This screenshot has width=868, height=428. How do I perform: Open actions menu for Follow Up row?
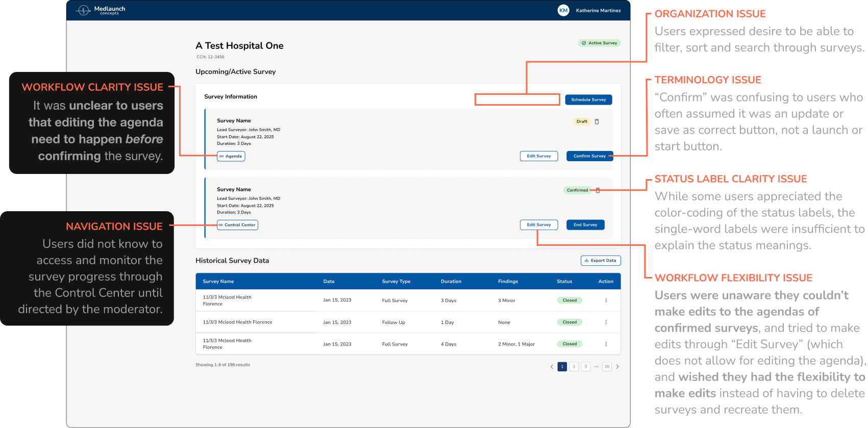606,322
